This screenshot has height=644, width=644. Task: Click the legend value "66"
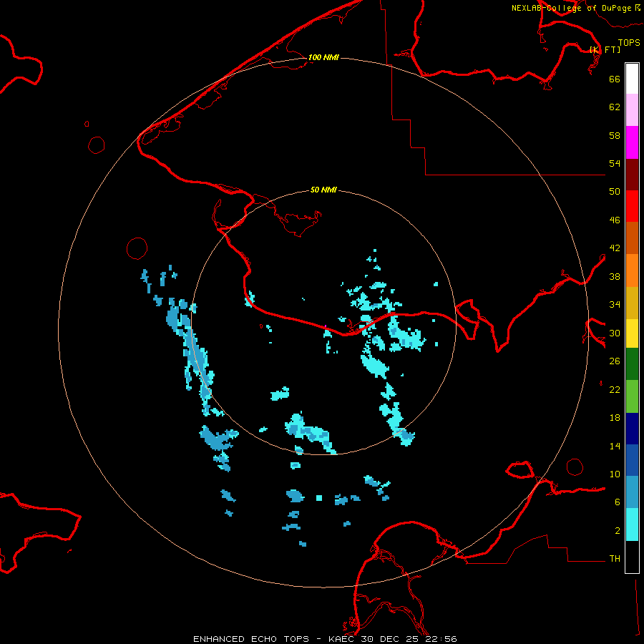[615, 79]
